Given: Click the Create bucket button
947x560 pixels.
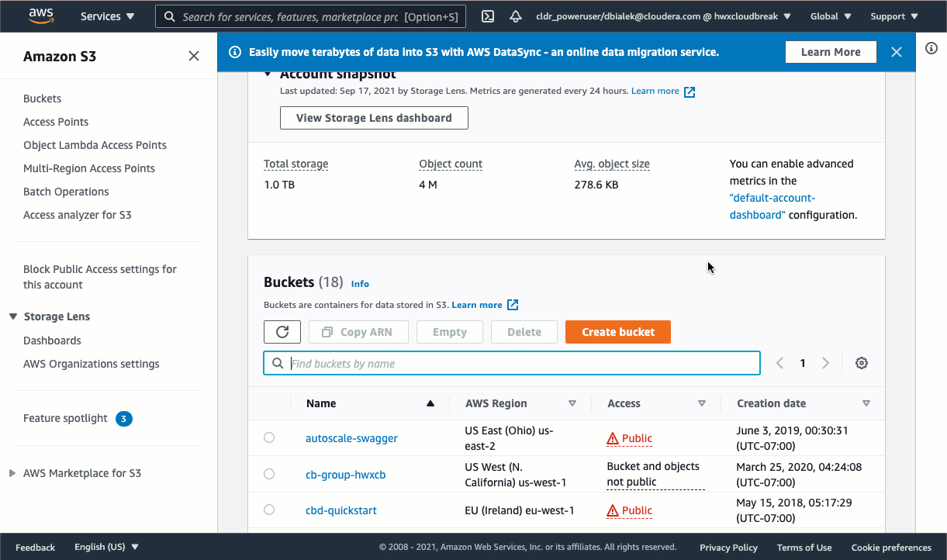Looking at the screenshot, I should point(617,332).
